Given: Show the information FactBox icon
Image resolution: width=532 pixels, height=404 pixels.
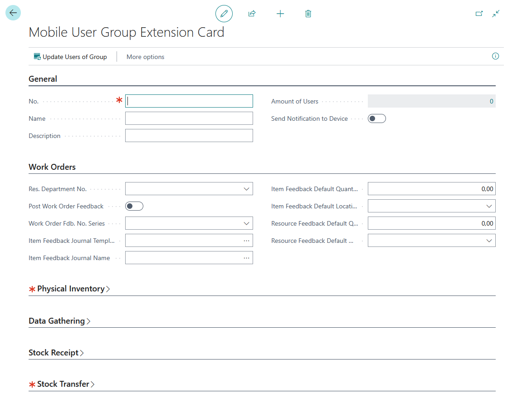Looking at the screenshot, I should pos(495,56).
